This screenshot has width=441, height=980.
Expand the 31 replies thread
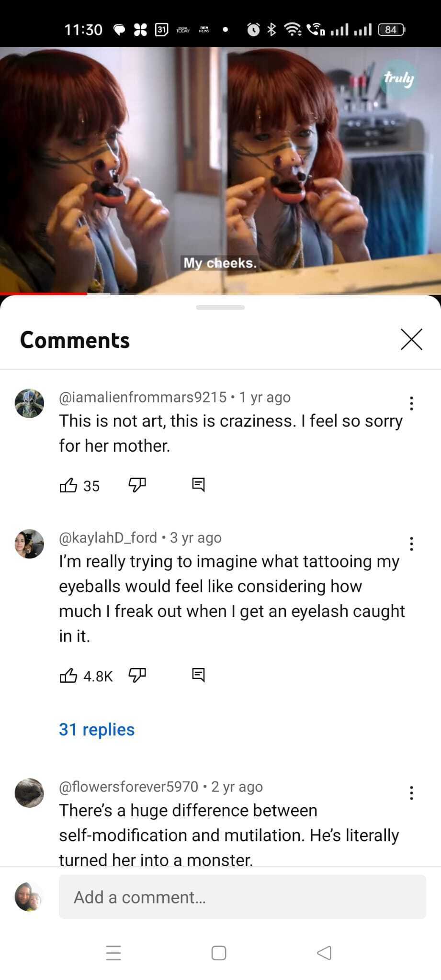(x=97, y=729)
